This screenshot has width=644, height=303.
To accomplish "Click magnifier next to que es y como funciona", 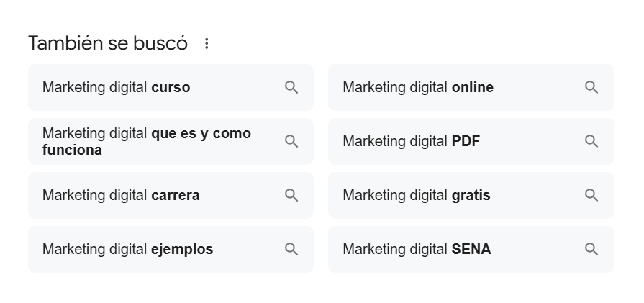I will tap(291, 141).
